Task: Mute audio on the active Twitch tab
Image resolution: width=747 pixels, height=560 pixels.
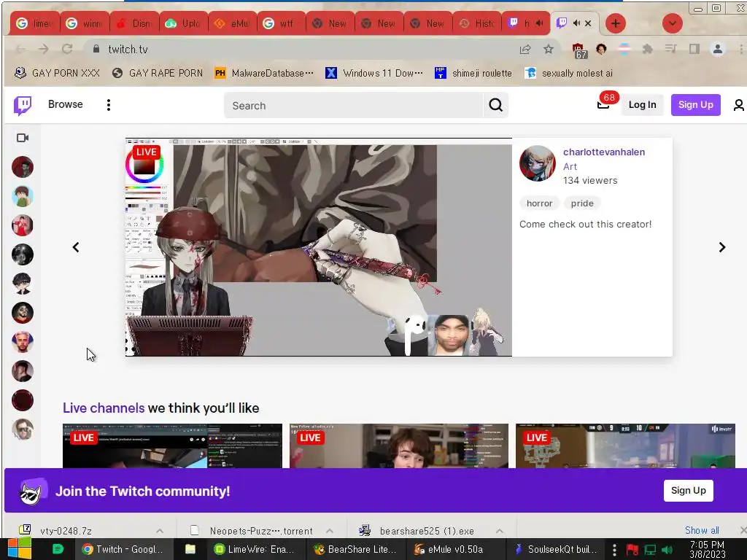Action: click(576, 23)
